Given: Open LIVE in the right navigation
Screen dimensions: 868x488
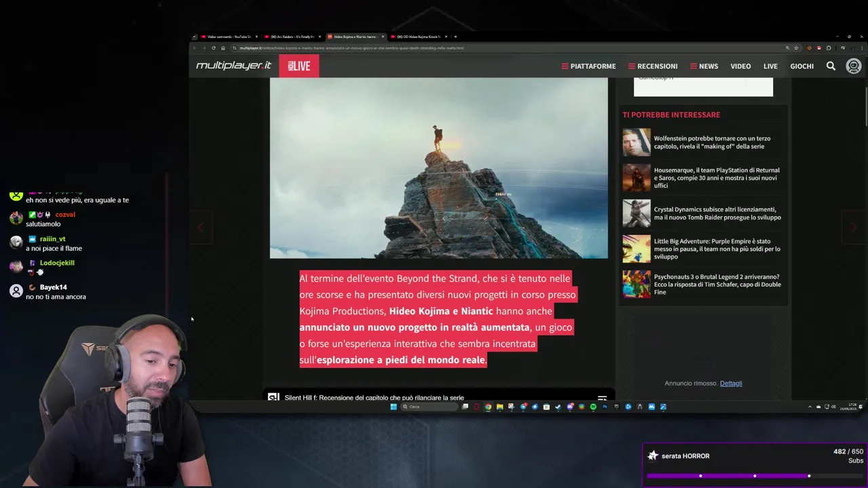Looking at the screenshot, I should 770,66.
